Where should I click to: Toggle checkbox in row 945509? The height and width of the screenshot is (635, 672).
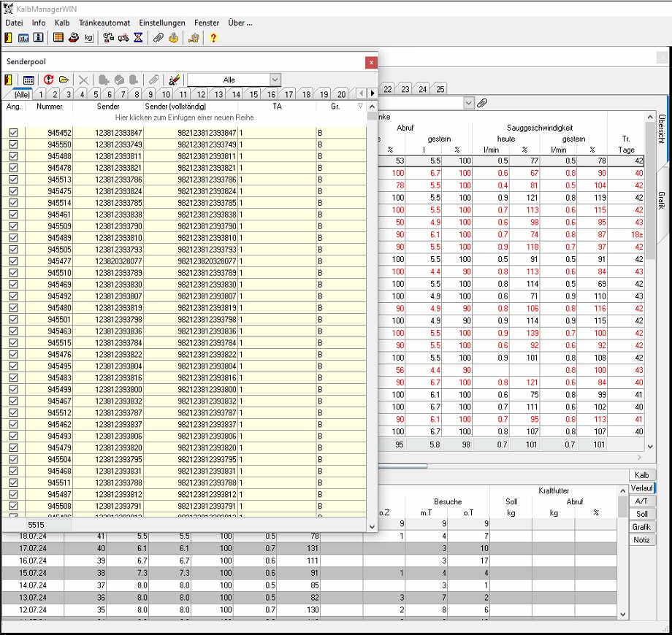tap(13, 226)
